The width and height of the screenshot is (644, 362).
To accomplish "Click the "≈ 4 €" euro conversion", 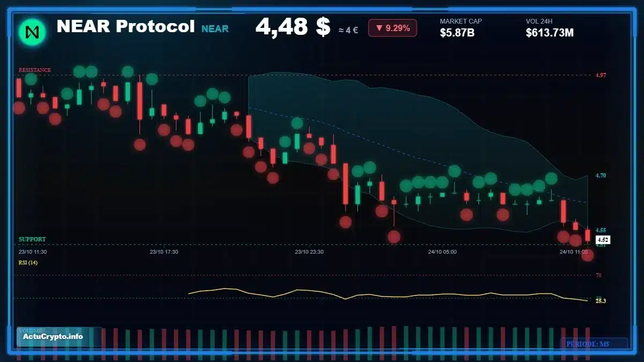I will tap(348, 30).
